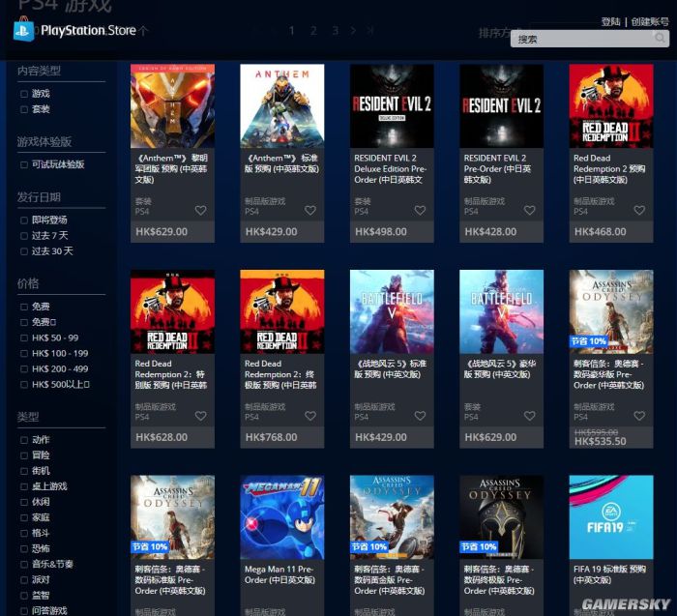Image resolution: width=677 pixels, height=616 pixels.
Task: Select HK$ 200 - 499 price filter
Action: coord(24,369)
